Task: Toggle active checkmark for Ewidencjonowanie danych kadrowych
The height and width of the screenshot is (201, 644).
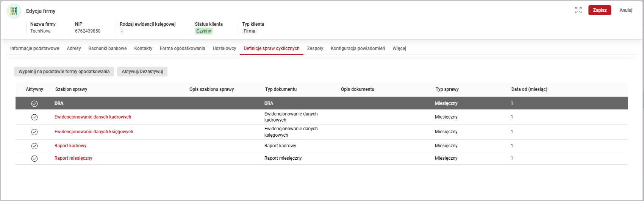Action: (34, 117)
